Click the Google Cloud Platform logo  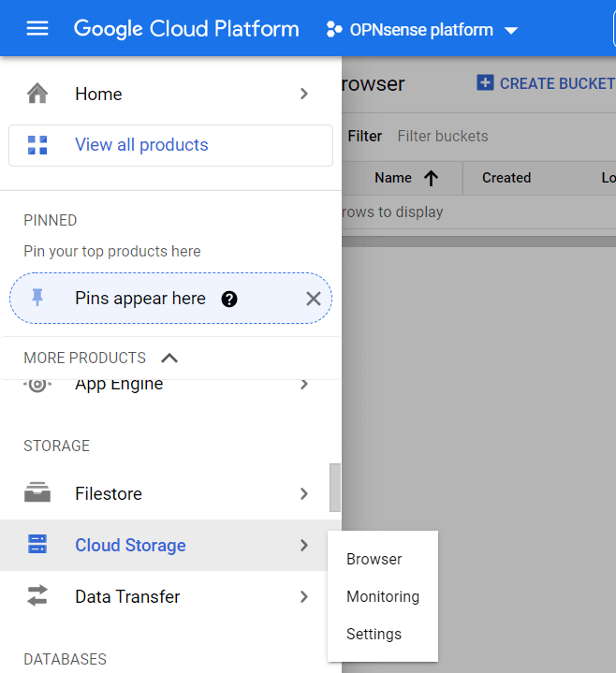[x=186, y=29]
